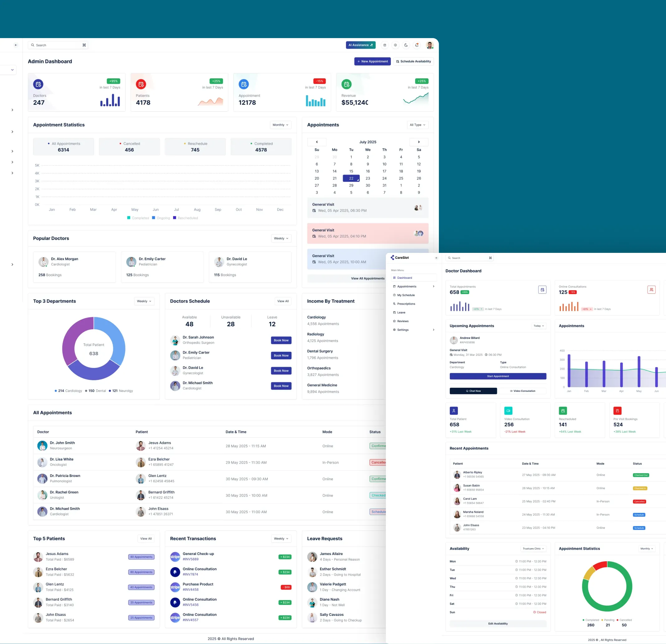
Task: Toggle Completed series in chart legend
Action: tap(138, 218)
